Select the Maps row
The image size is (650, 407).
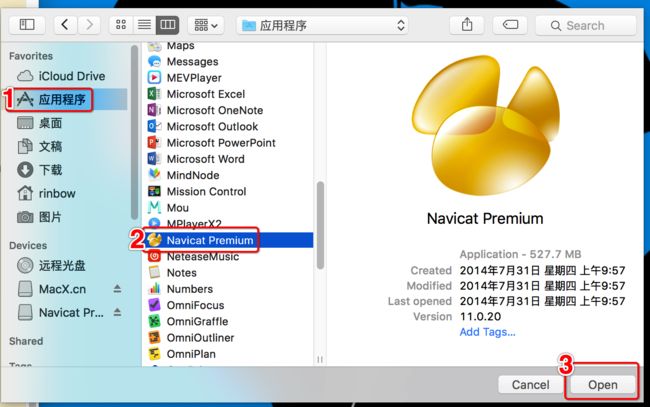[x=228, y=46]
